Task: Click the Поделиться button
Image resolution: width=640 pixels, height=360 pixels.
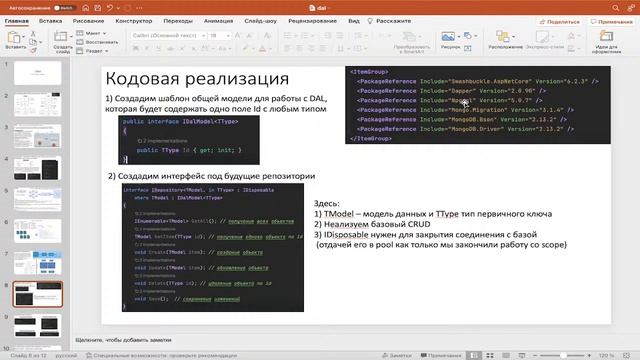Action: click(x=560, y=22)
